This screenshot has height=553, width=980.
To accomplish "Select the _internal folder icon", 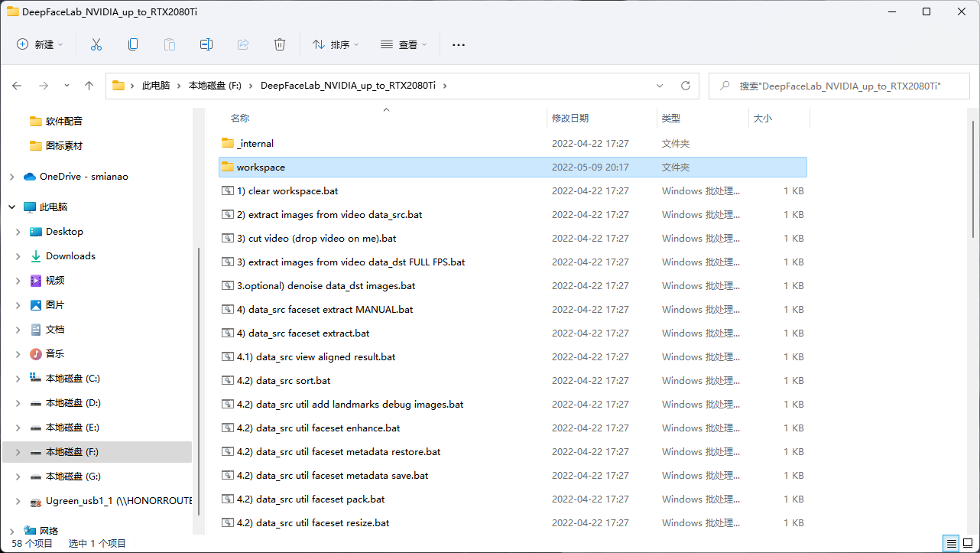I will [x=227, y=143].
